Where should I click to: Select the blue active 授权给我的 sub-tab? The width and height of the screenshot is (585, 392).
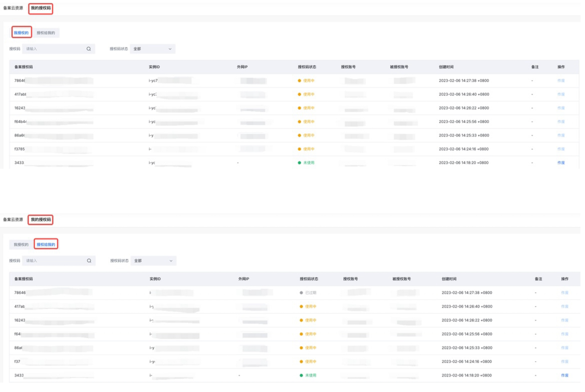point(46,244)
